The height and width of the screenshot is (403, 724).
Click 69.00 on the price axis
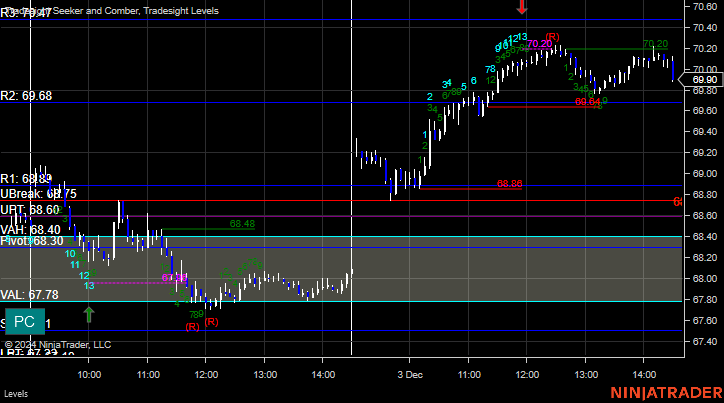point(705,174)
